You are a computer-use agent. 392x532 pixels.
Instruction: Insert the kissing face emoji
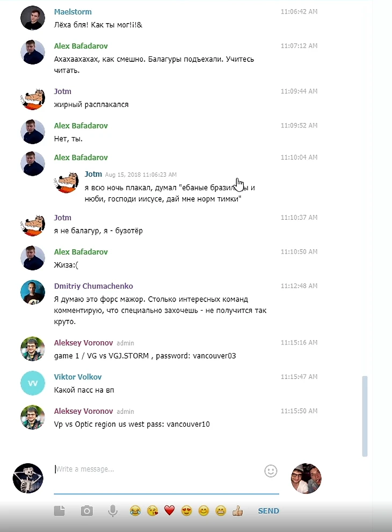pos(153,511)
